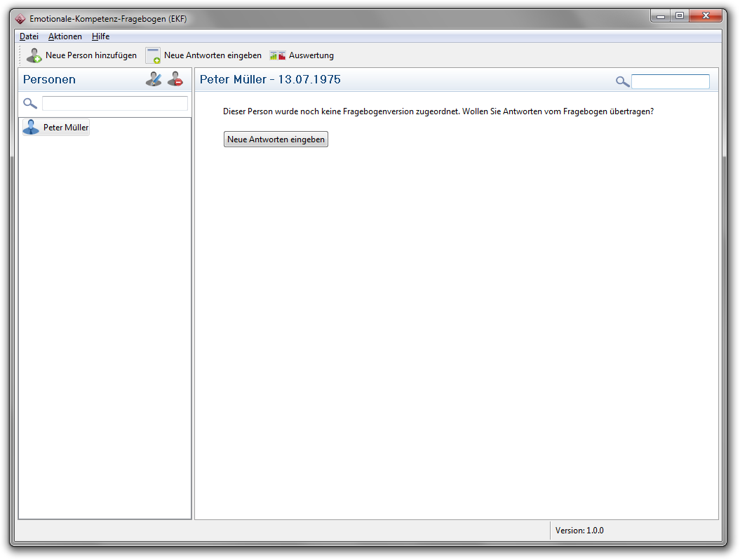Click the Version: 1.0.0 status text
Image resolution: width=740 pixels, height=560 pixels.
[x=579, y=531]
